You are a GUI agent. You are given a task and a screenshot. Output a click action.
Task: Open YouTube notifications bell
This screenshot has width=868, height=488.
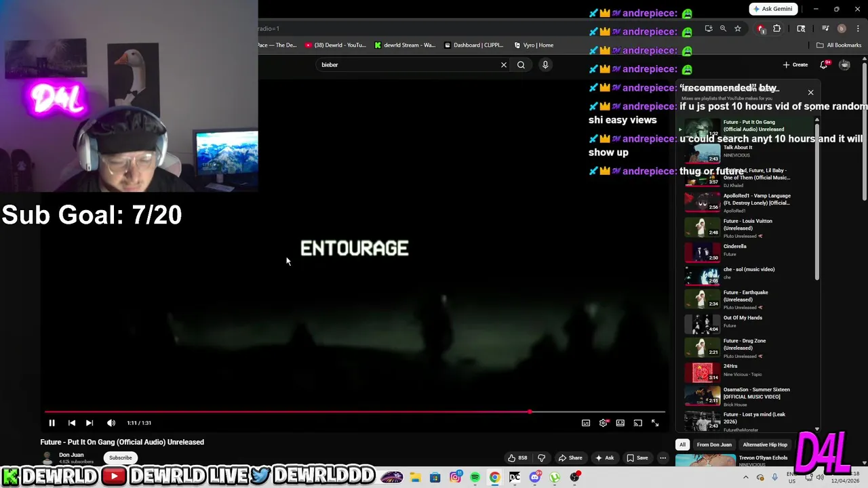coord(824,65)
